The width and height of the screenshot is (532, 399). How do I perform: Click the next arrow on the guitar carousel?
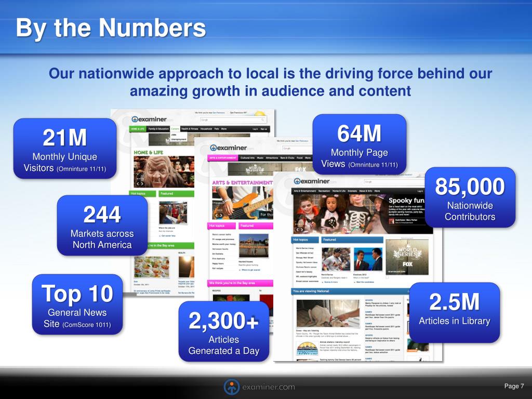[221, 215]
